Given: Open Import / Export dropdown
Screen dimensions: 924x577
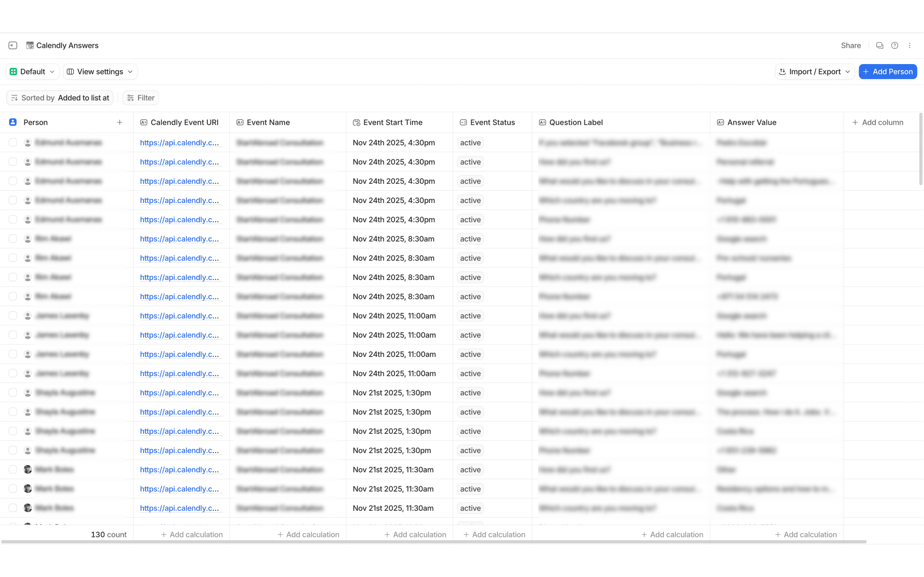Looking at the screenshot, I should [x=815, y=72].
